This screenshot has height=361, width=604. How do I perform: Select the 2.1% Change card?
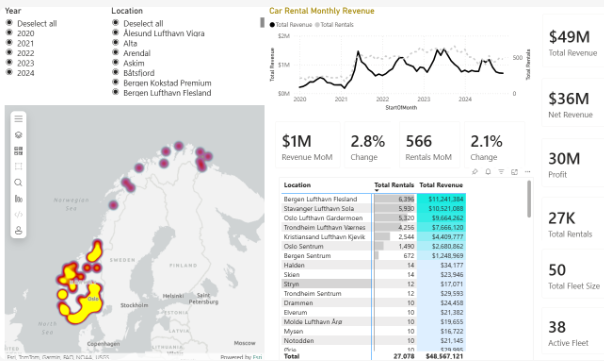(494, 145)
